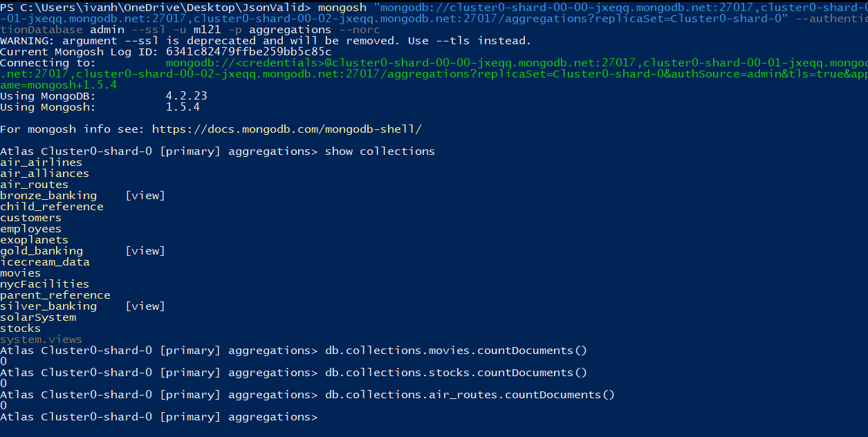Click customers in the collections list

pos(30,218)
